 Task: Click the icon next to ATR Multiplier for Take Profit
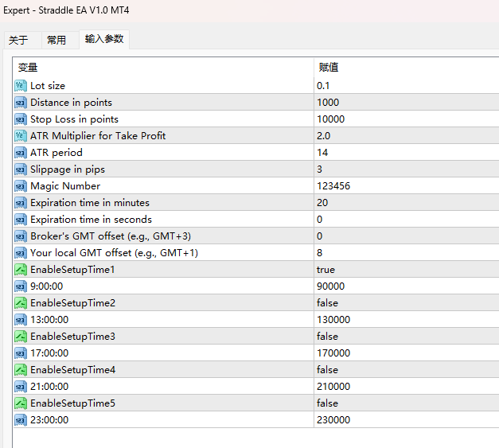click(x=21, y=136)
